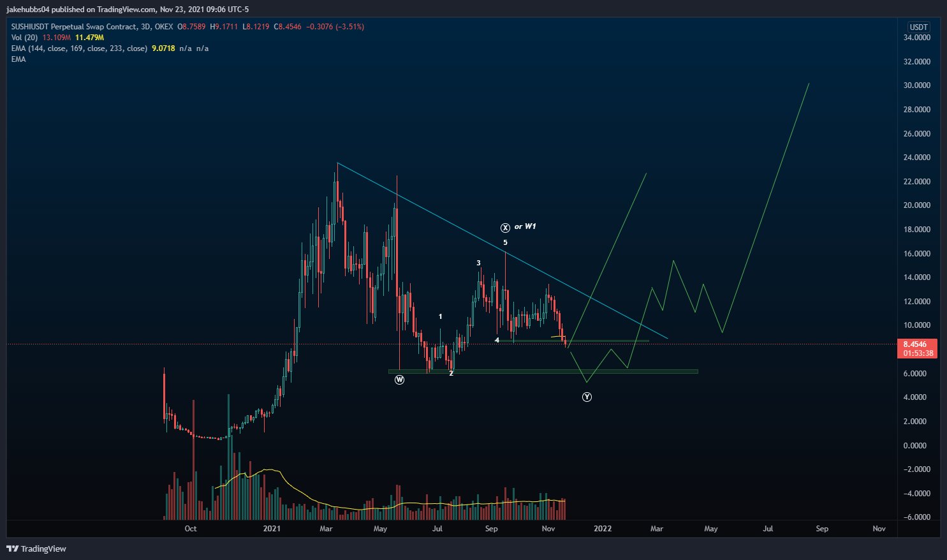The image size is (947, 560).
Task: Click the circled W wave label
Action: point(399,379)
